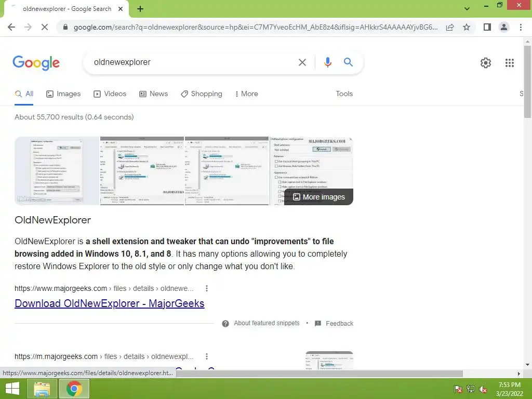Clear the search query with X

click(x=302, y=62)
